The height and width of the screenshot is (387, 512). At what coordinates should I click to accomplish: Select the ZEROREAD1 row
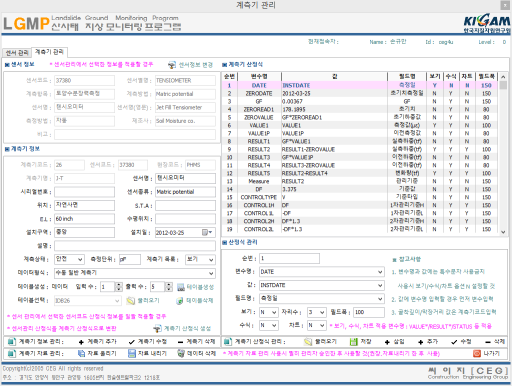(x=360, y=110)
